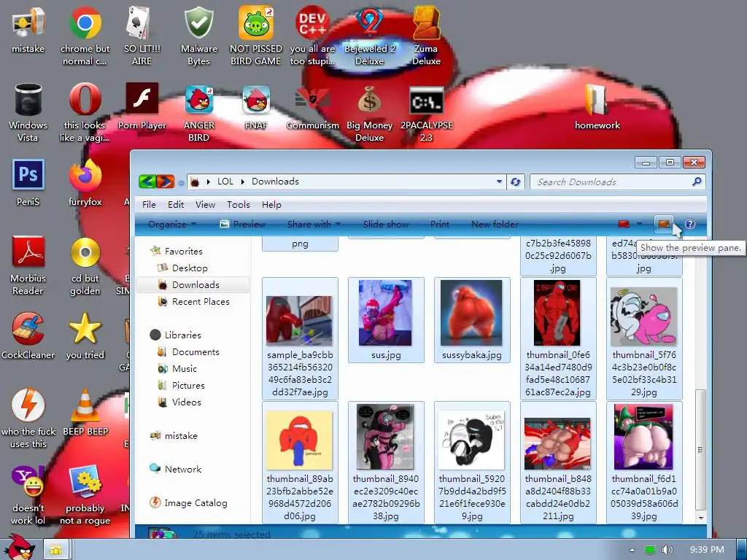The height and width of the screenshot is (560, 747).
Task: Launch BEEP BEEP traffic cone icon
Action: point(85,405)
